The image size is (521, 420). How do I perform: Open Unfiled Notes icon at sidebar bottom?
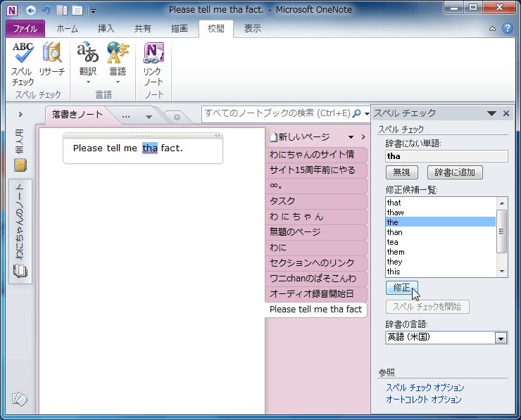pyautogui.click(x=19, y=400)
